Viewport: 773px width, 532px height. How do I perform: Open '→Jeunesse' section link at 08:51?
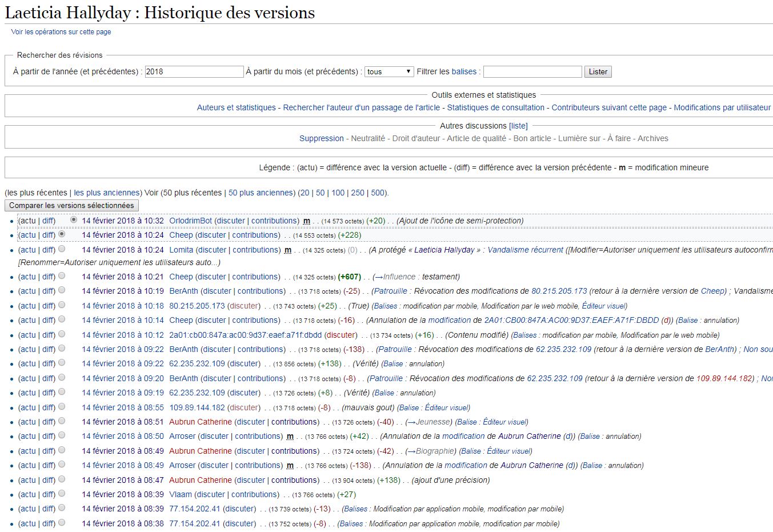(429, 422)
